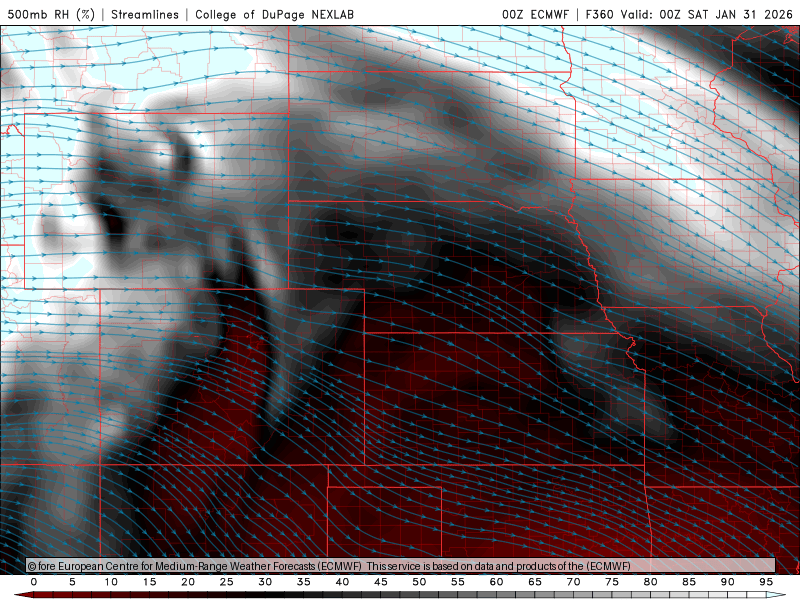Select the "35" color scale label
This screenshot has width=800, height=600.
click(x=304, y=582)
